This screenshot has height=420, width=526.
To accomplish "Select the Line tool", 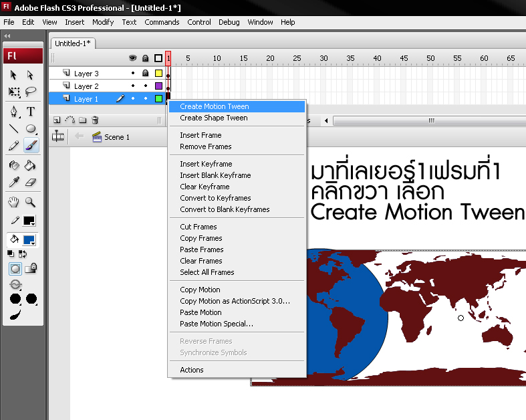I will click(14, 128).
